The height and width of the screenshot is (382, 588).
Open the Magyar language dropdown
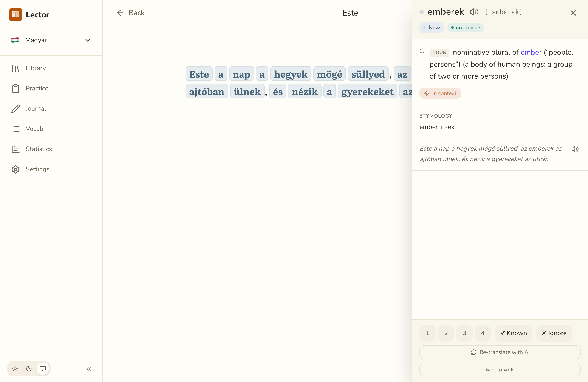tap(51, 40)
